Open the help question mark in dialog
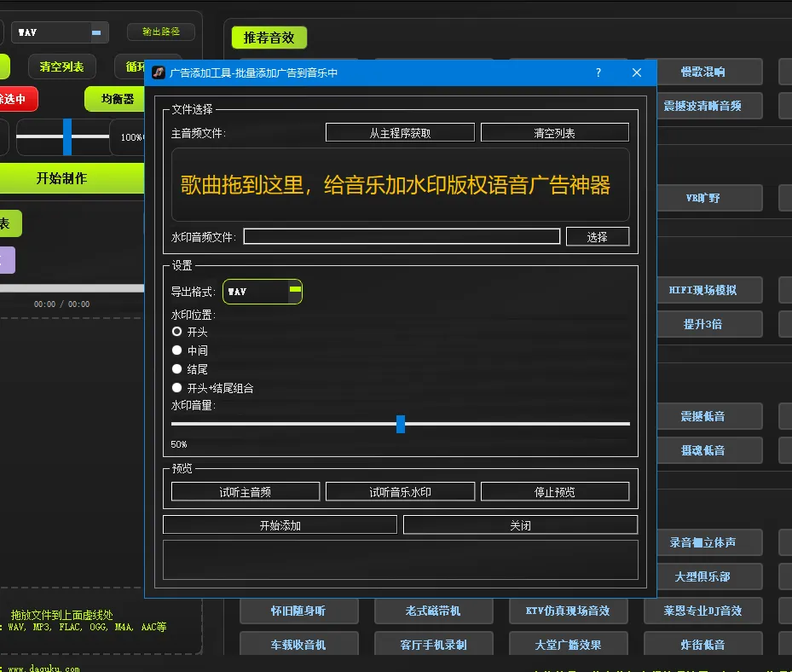The height and width of the screenshot is (672, 792). 598,72
